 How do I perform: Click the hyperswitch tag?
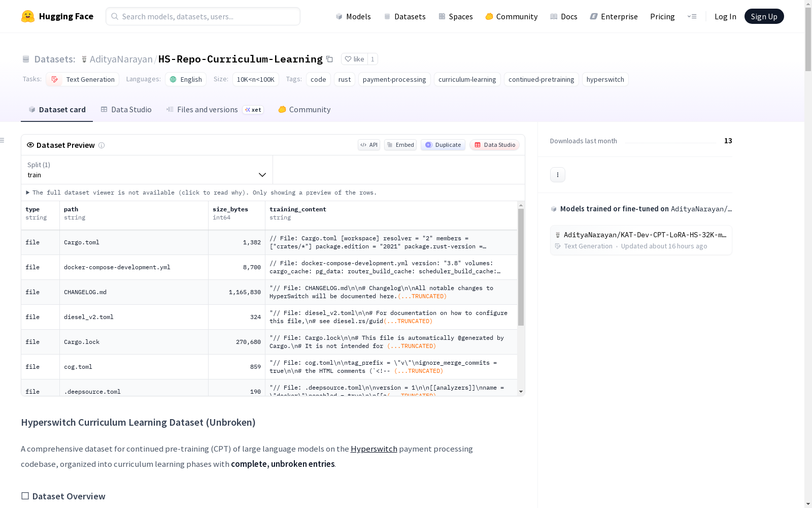605,79
